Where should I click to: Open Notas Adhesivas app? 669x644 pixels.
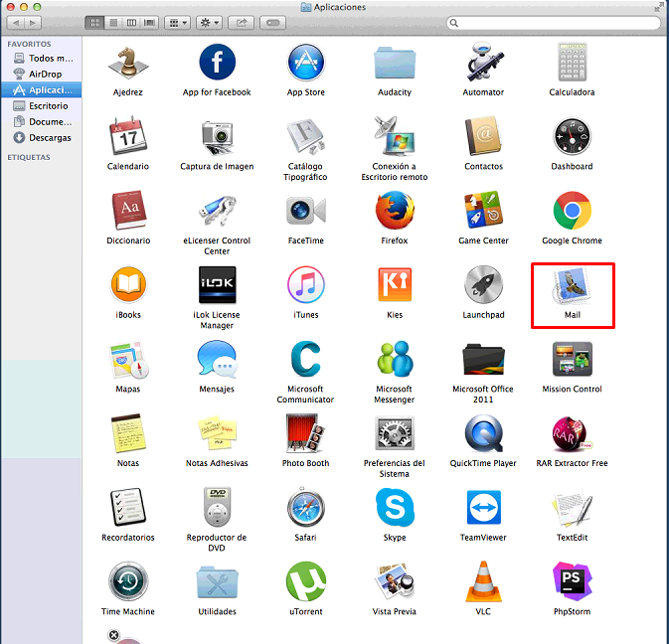[x=217, y=433]
